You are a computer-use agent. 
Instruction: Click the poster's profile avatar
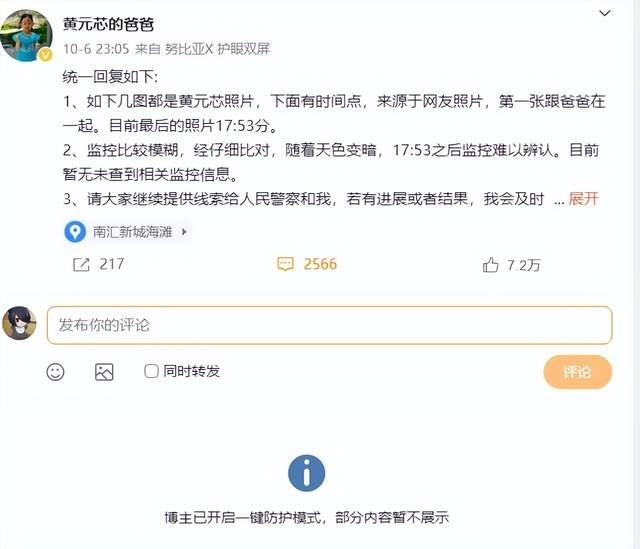click(x=27, y=36)
